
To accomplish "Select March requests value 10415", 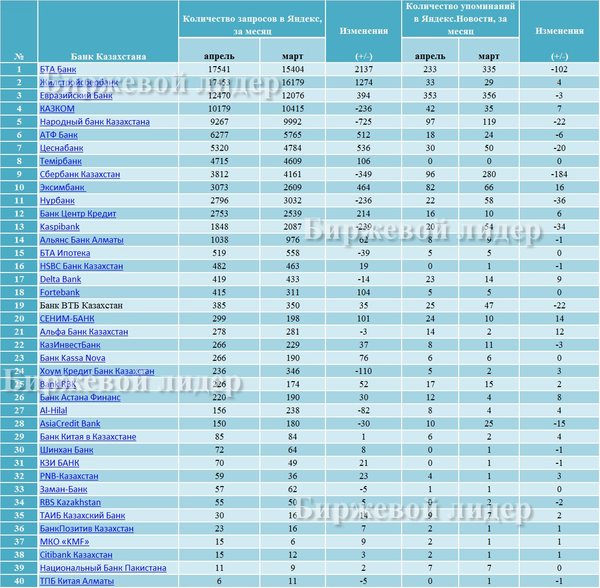I will coord(293,109).
